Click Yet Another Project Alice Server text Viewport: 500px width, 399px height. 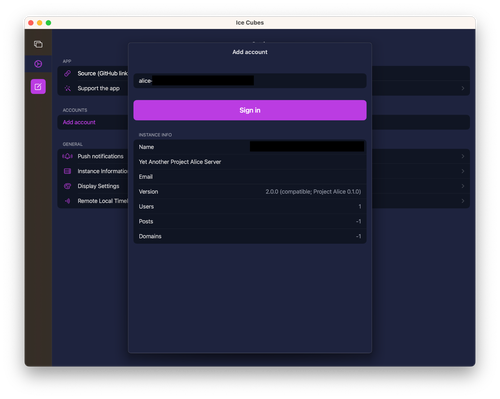point(180,162)
